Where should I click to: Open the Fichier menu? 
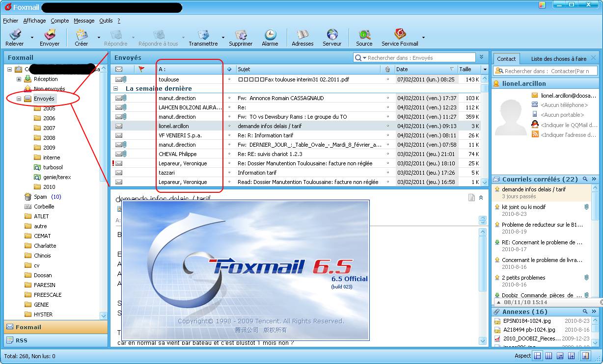(x=10, y=21)
